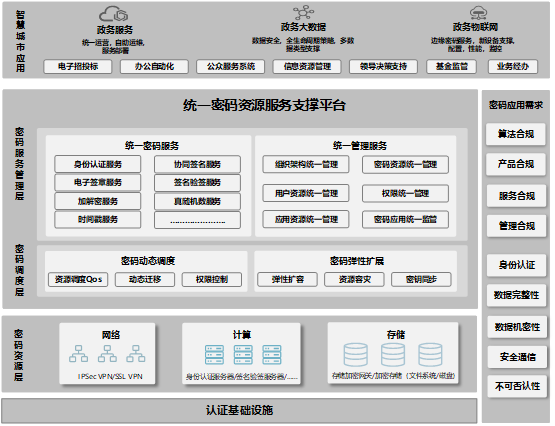Click the first topology icon under 网络

click(x=79, y=354)
